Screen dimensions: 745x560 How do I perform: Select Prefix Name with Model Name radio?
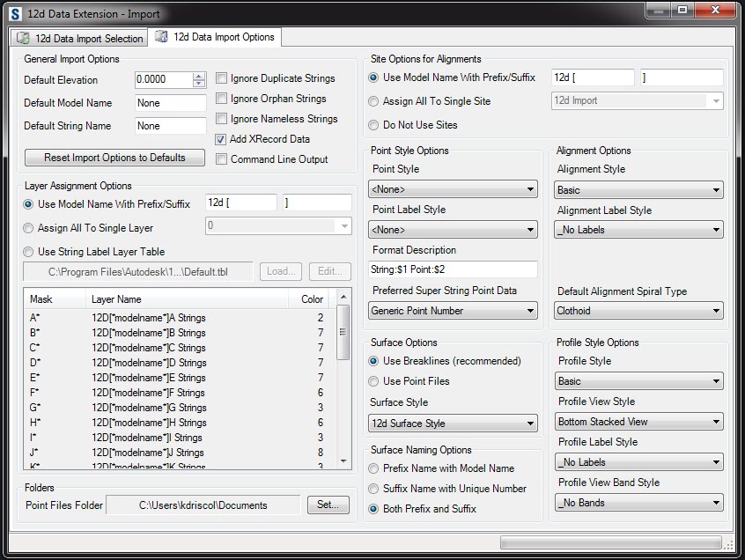373,468
